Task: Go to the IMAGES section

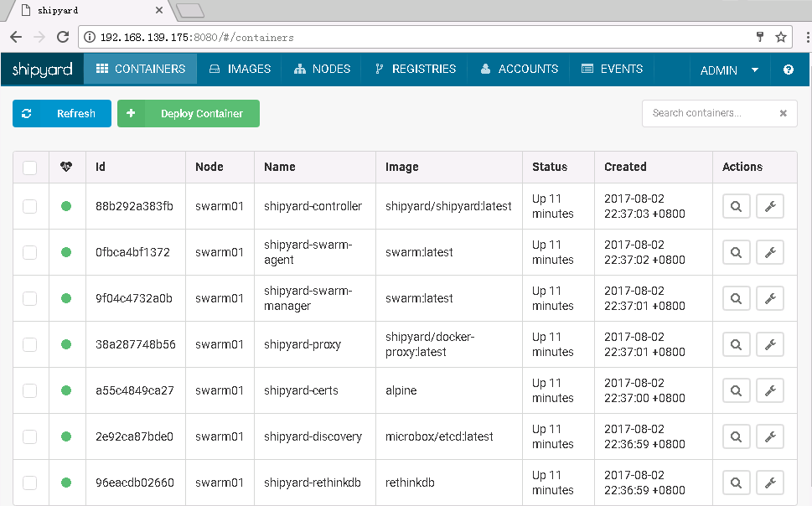Action: 240,69
